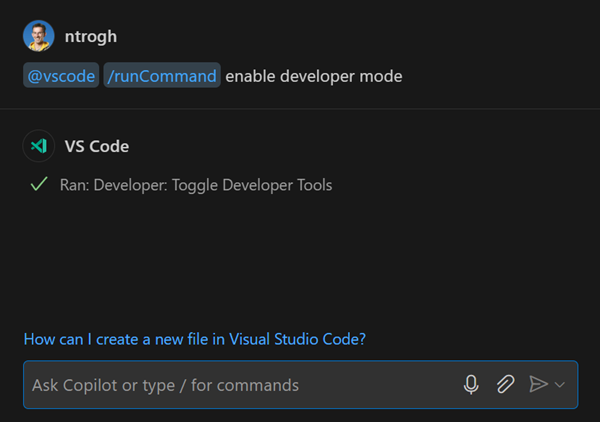This screenshot has width=600, height=422.
Task: Click the 'enable developer mode' prompt text
Action: 314,76
